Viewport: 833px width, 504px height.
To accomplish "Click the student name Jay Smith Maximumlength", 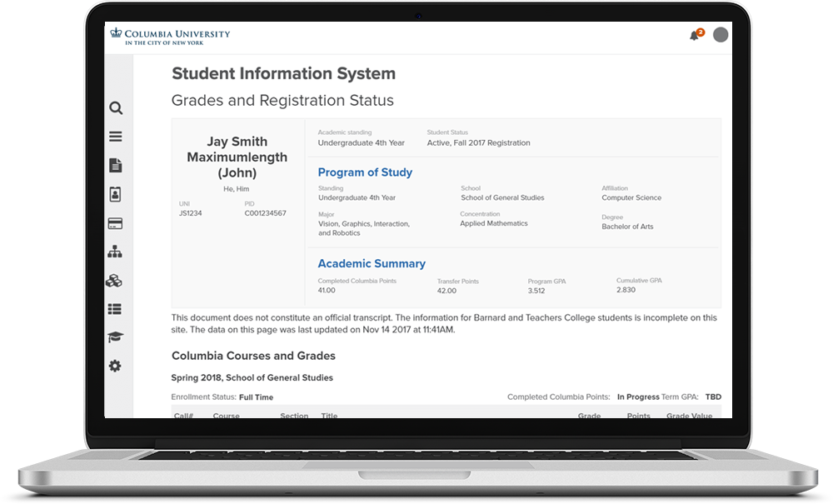I will 237,157.
